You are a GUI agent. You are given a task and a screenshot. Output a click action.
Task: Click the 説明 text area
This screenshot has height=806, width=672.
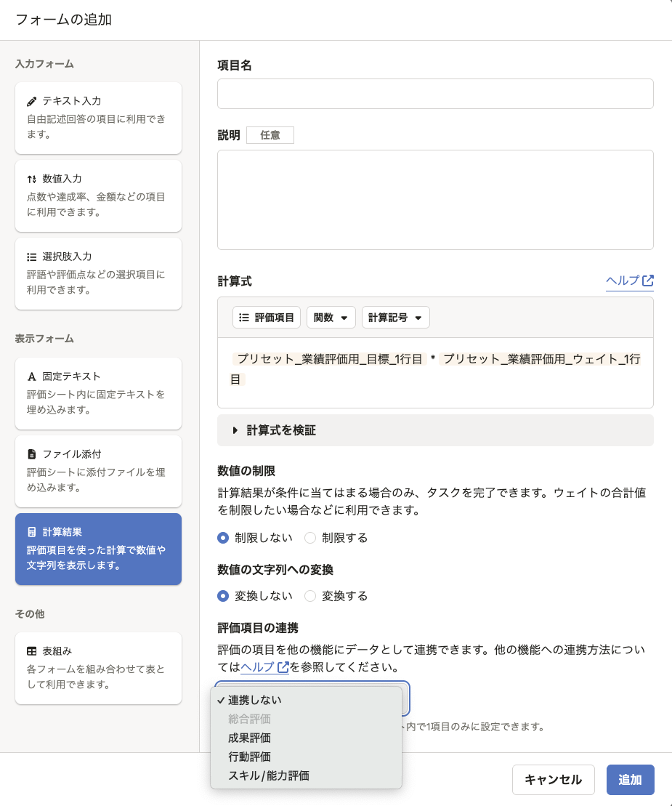tap(435, 200)
